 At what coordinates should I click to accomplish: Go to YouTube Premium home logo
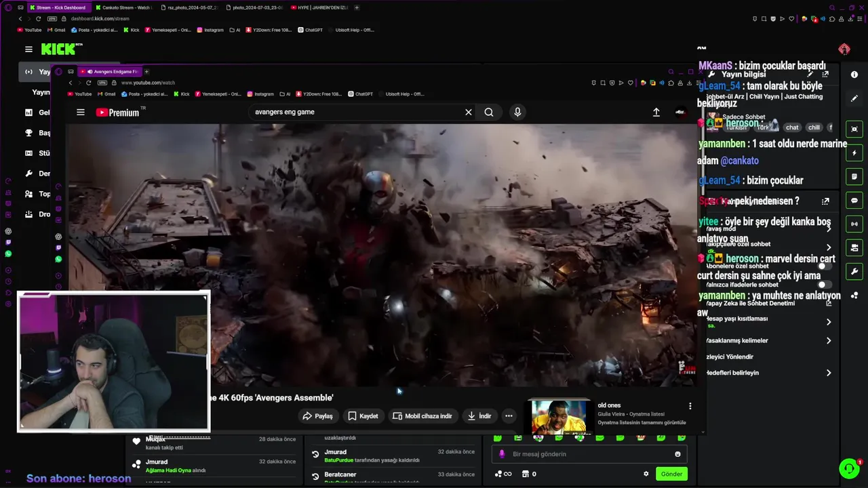tap(118, 113)
